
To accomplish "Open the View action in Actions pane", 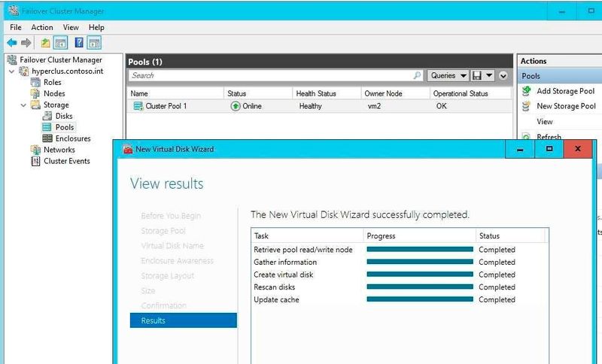I will tap(544, 122).
